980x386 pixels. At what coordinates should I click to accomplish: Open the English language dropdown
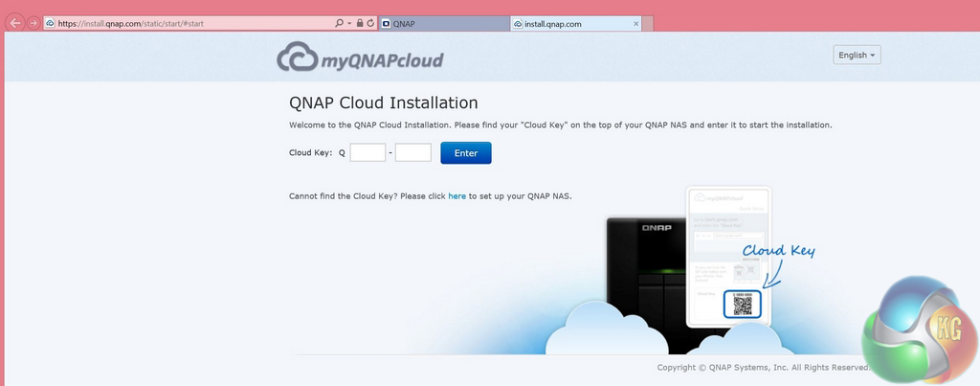(x=857, y=55)
